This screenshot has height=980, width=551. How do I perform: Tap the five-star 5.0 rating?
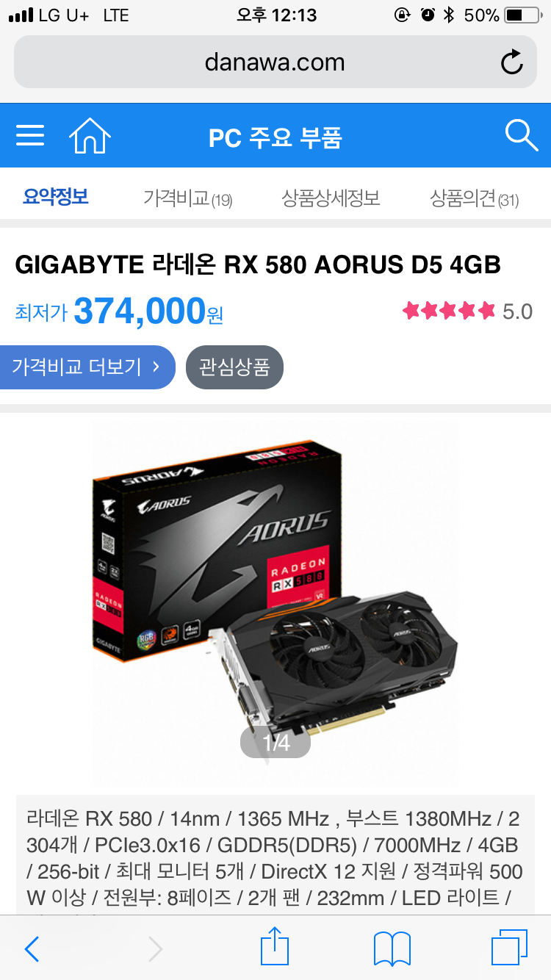(x=467, y=311)
